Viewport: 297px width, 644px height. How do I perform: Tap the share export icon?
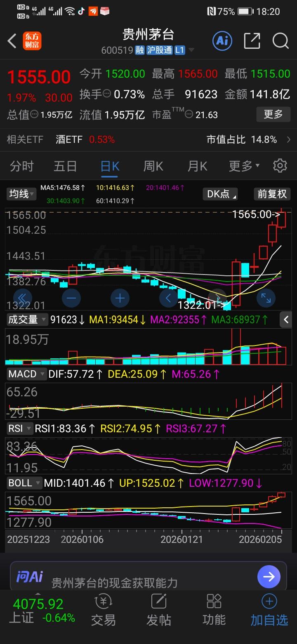(252, 40)
